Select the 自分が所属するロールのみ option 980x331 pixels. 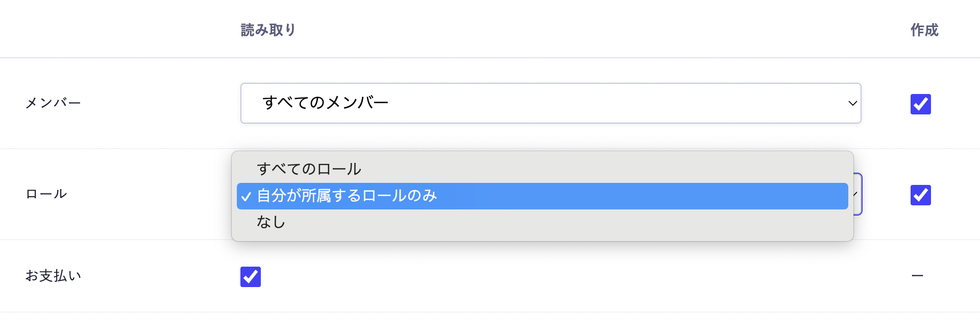coord(347,196)
